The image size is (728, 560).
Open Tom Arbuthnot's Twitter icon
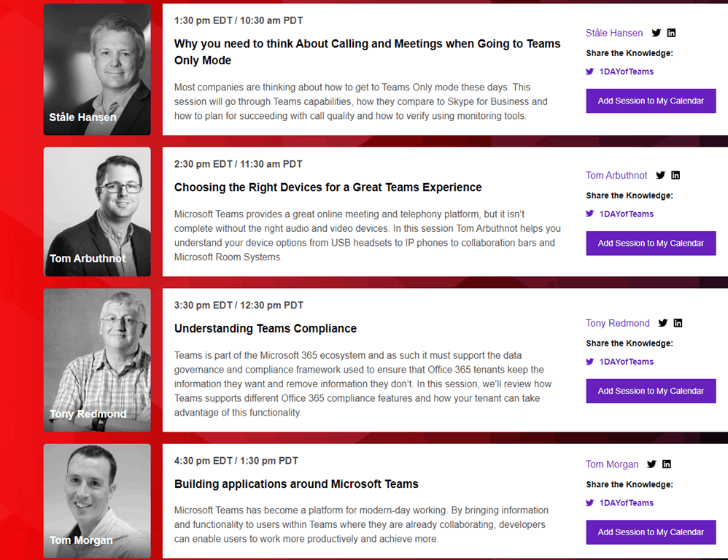(x=661, y=175)
